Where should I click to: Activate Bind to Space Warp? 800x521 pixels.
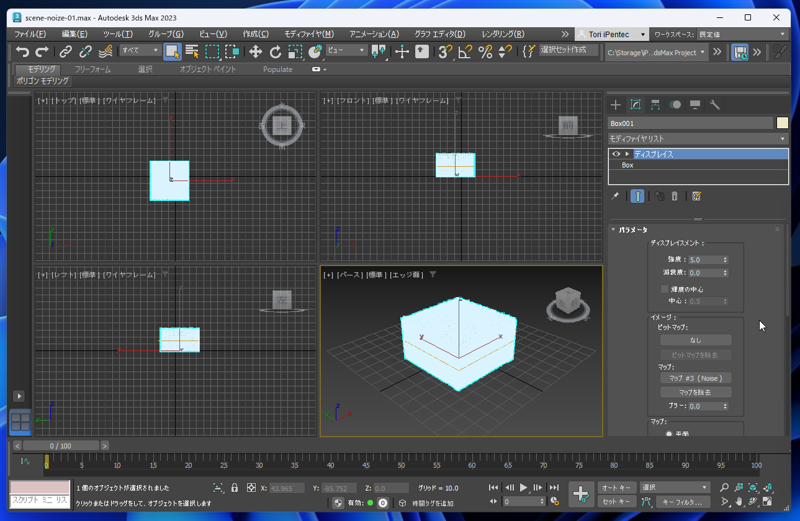[x=105, y=52]
